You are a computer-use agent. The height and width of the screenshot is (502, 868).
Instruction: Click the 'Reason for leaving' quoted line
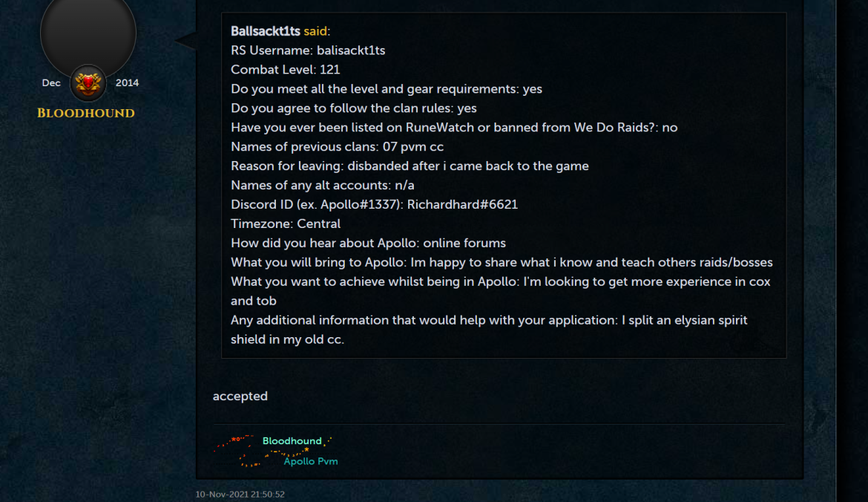410,166
